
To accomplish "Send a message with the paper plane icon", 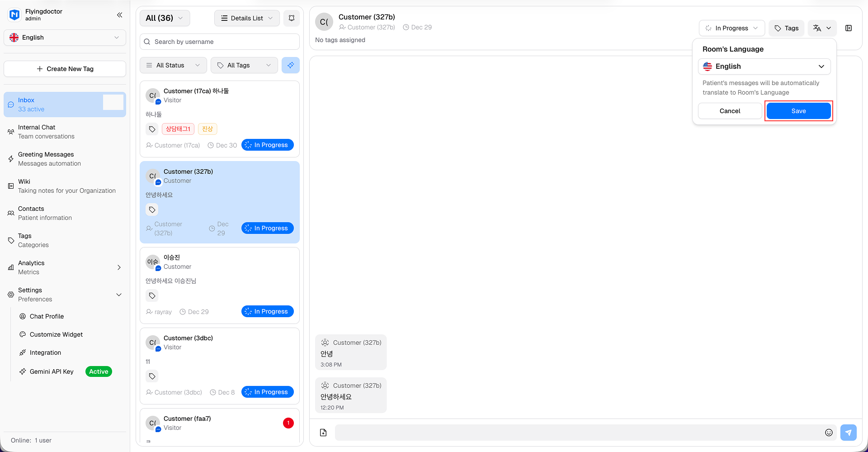I will coord(849,433).
